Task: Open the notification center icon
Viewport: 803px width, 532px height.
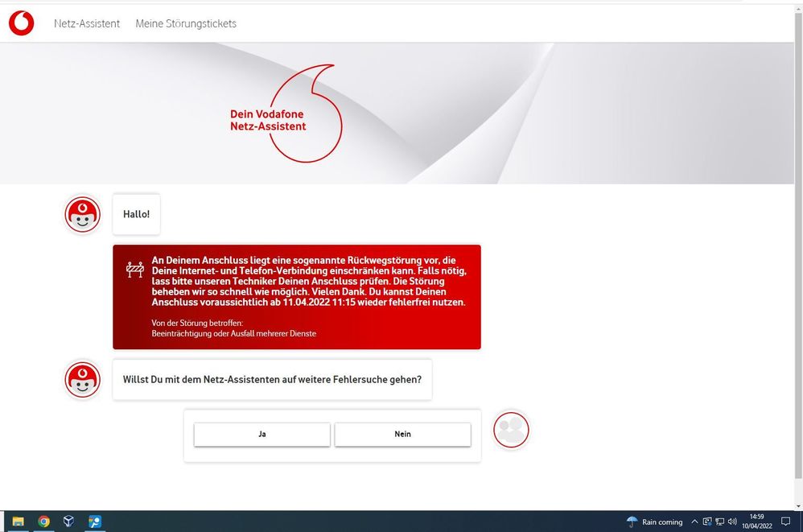Action: 785,522
